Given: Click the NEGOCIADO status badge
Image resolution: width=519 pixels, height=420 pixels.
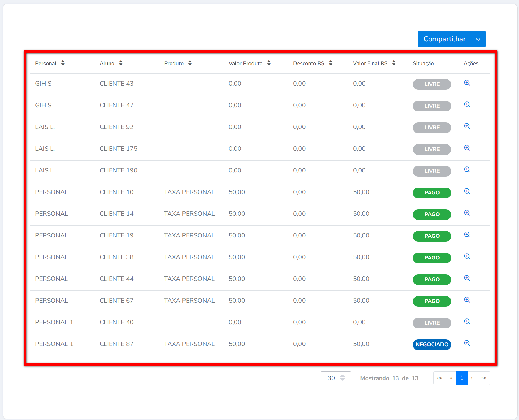Looking at the screenshot, I should click(x=432, y=345).
